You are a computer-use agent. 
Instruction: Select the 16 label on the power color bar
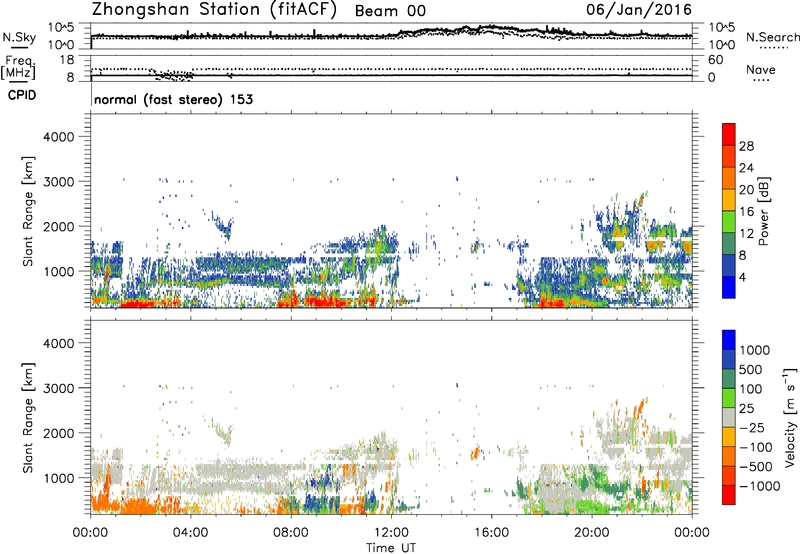click(x=746, y=212)
